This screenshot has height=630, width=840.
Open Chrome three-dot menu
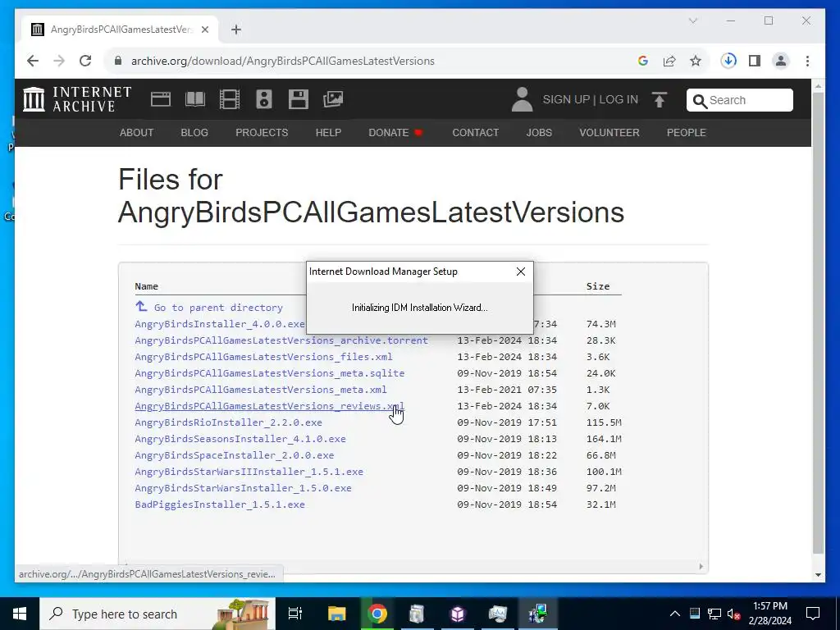(807, 61)
